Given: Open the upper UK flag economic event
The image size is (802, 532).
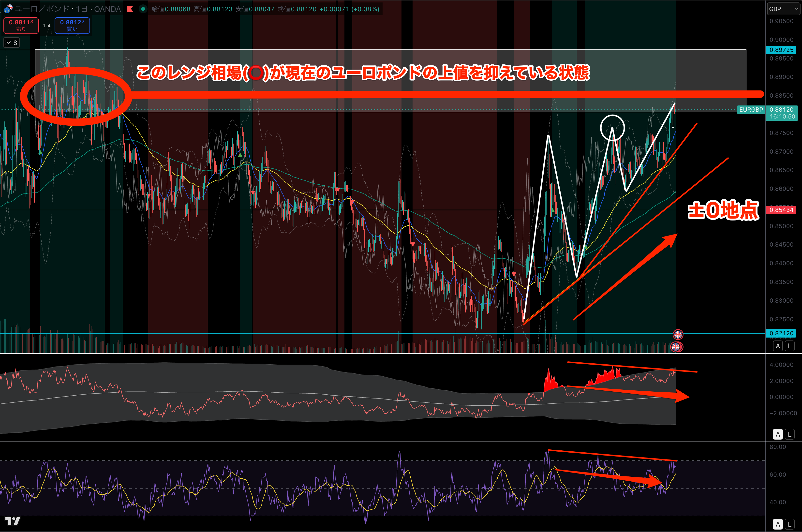Looking at the screenshot, I should click(x=678, y=335).
